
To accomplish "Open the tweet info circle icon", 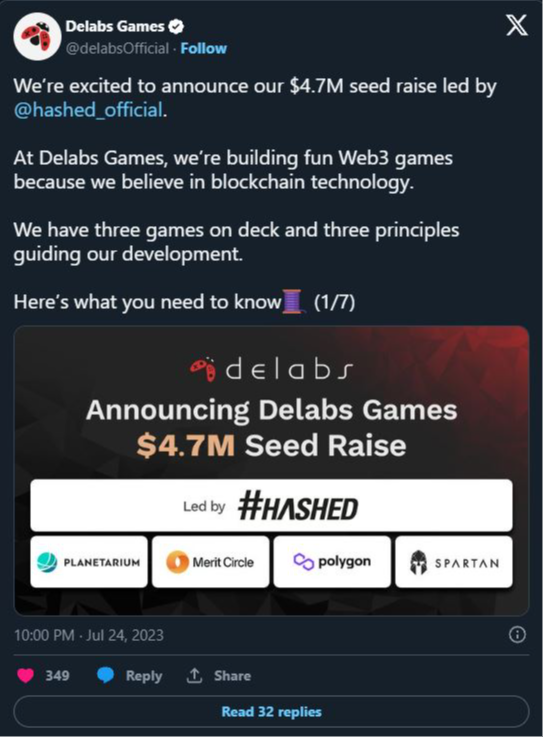I will (517, 635).
